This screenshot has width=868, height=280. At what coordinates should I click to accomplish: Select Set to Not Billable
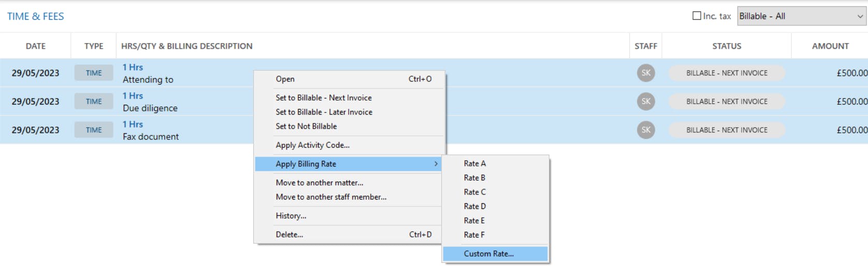[x=306, y=126]
